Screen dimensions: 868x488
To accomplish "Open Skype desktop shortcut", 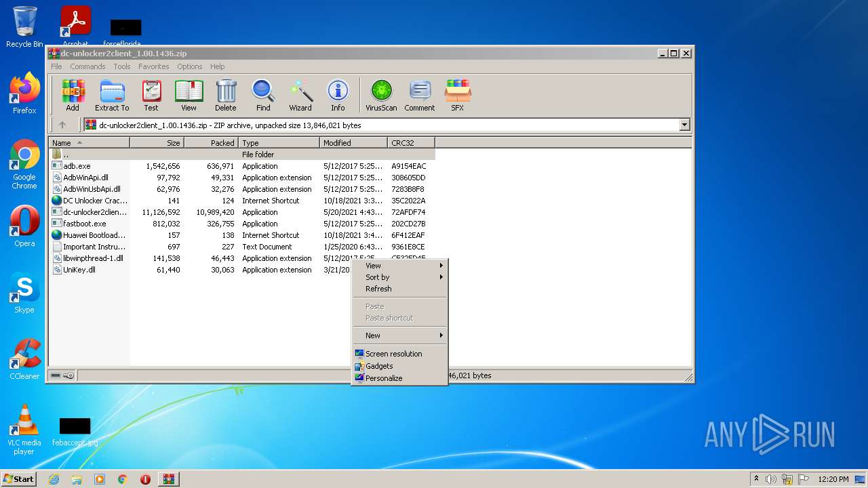I will click(24, 293).
